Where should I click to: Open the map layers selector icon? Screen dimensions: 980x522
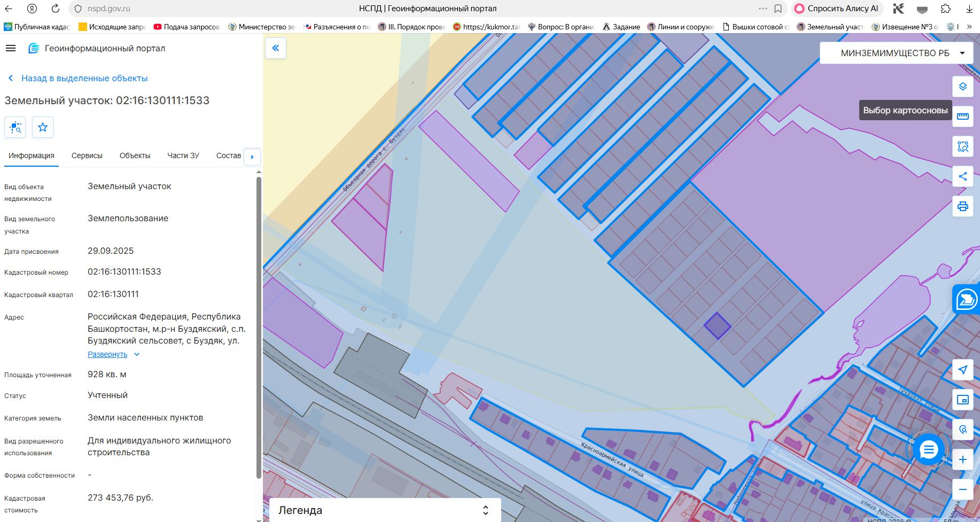click(x=962, y=87)
